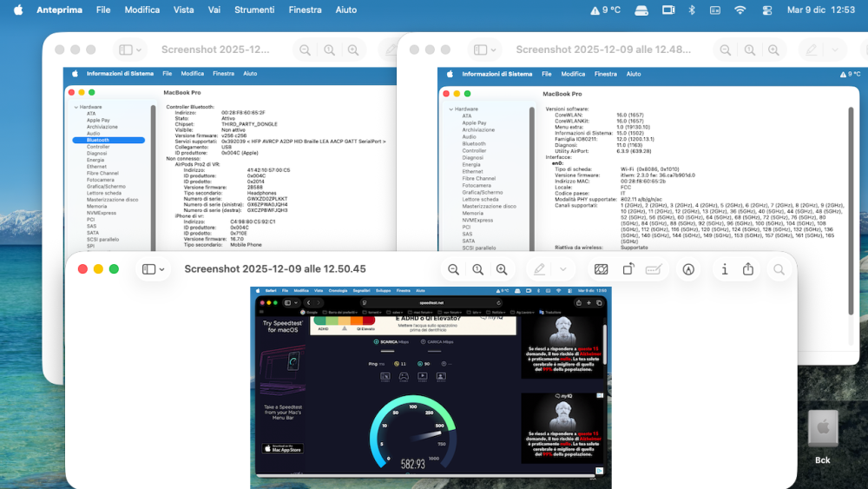Zoom in on the 12.50.45 screenshot window
The height and width of the screenshot is (489, 868).
click(502, 270)
